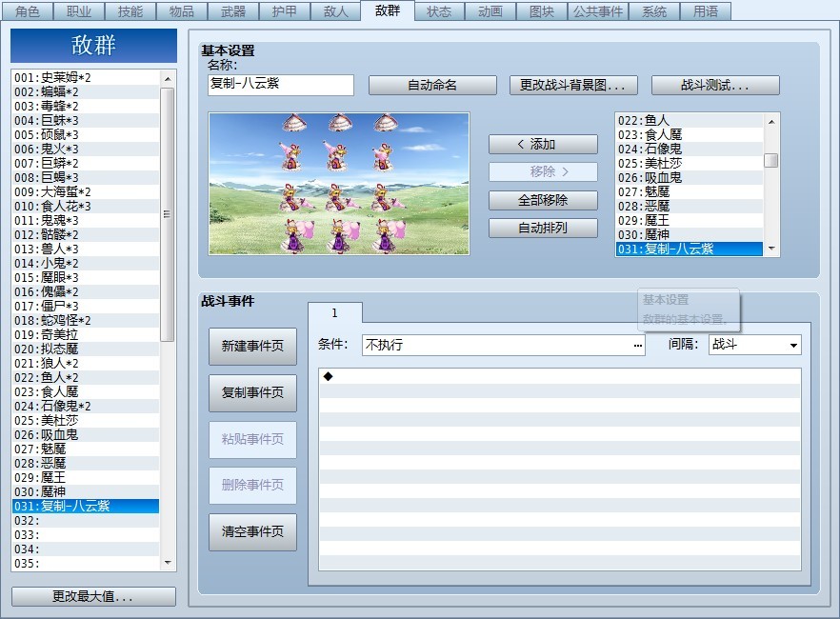
Task: Select battle event page tab 1
Action: tap(335, 312)
